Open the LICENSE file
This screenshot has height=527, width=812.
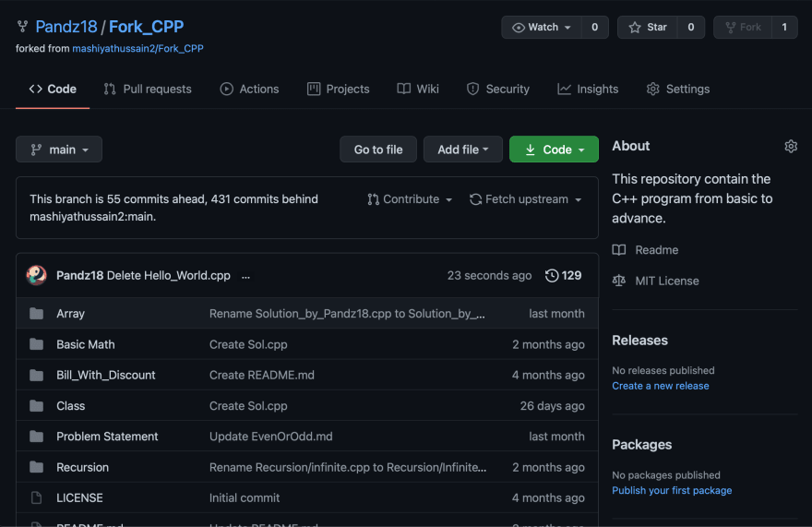pyautogui.click(x=79, y=497)
